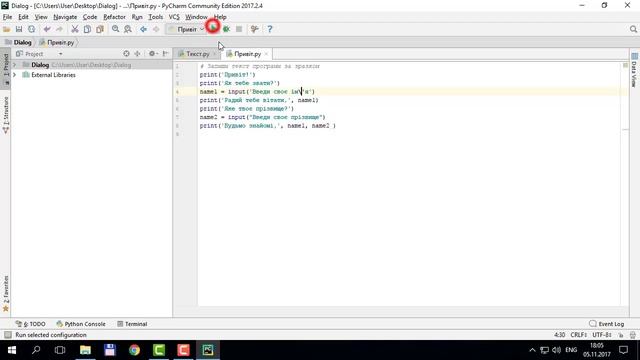
Task: Start debugging with the bug icon
Action: coord(226,29)
